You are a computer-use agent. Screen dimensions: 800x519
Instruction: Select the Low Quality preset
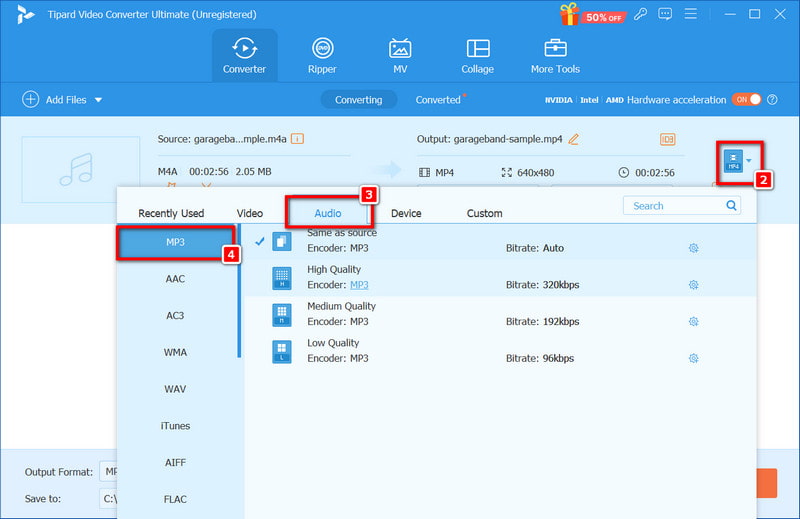[x=500, y=351]
